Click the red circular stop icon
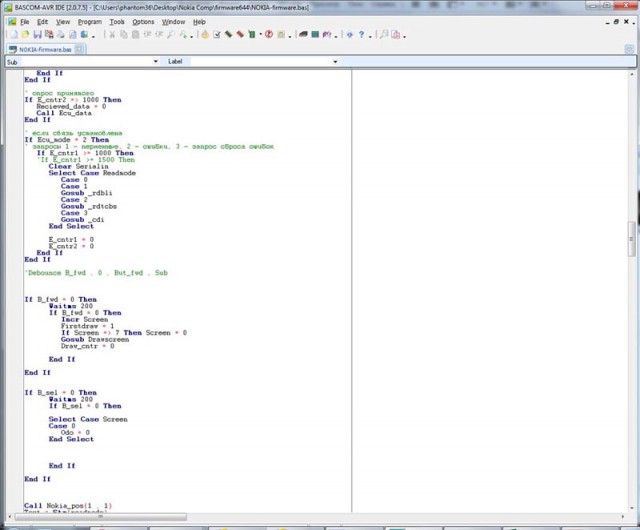Screen dimensions: 640x530 point(269,35)
